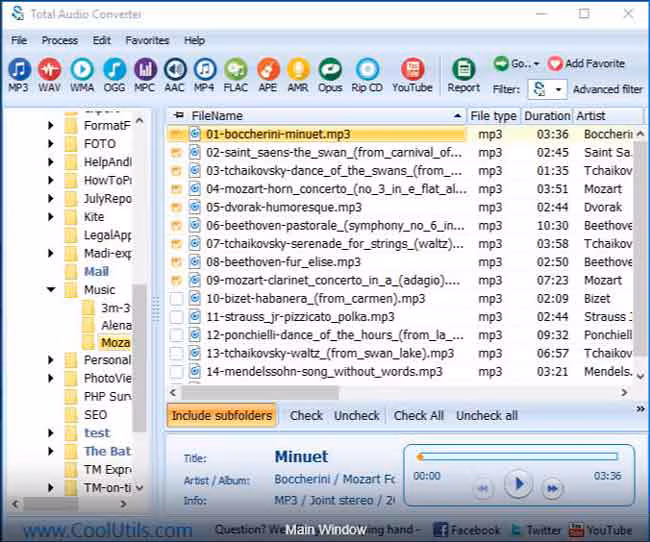Open the File menu
Viewport: 650px width, 542px height.
point(19,40)
